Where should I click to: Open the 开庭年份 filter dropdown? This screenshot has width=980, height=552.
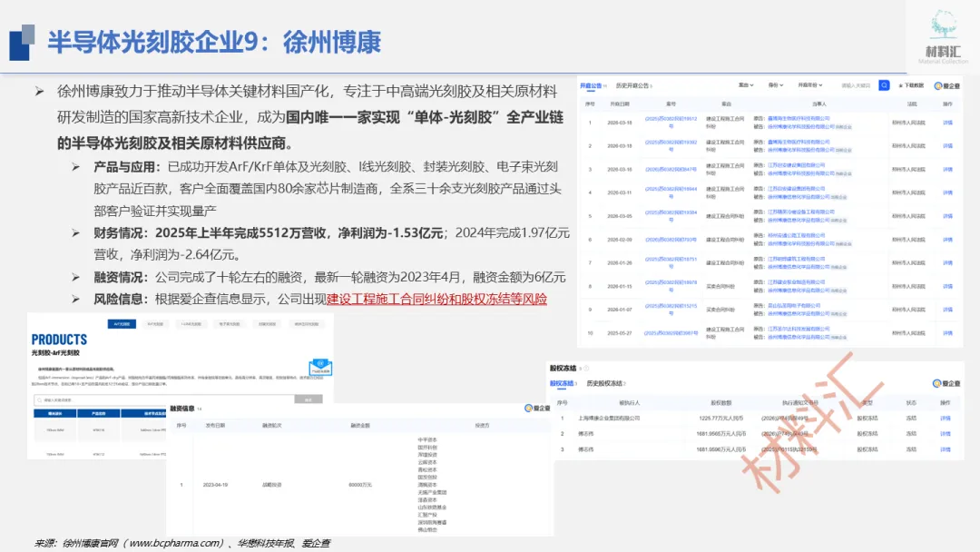coord(810,85)
